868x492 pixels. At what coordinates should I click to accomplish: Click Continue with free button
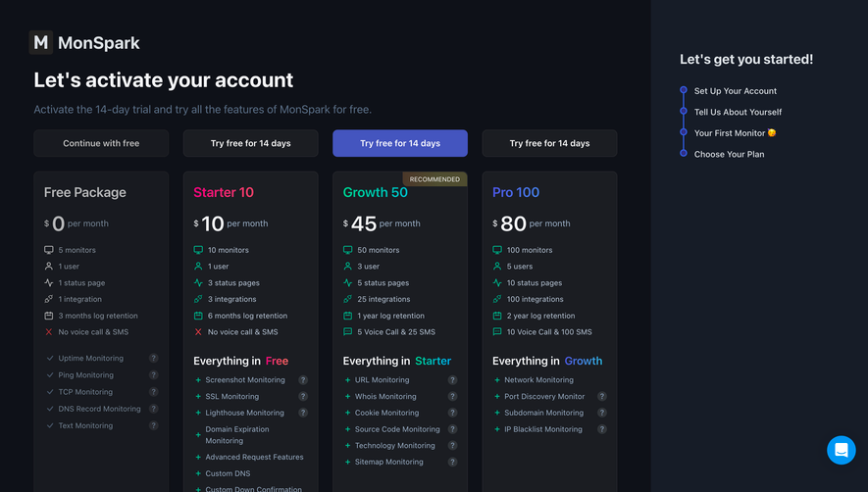pos(101,143)
